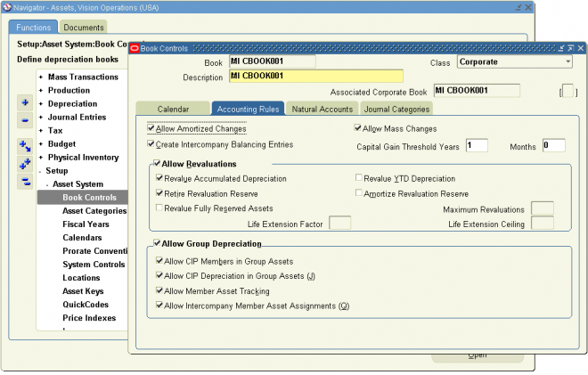
Task: Select System Controls in the tree
Action: click(x=94, y=265)
